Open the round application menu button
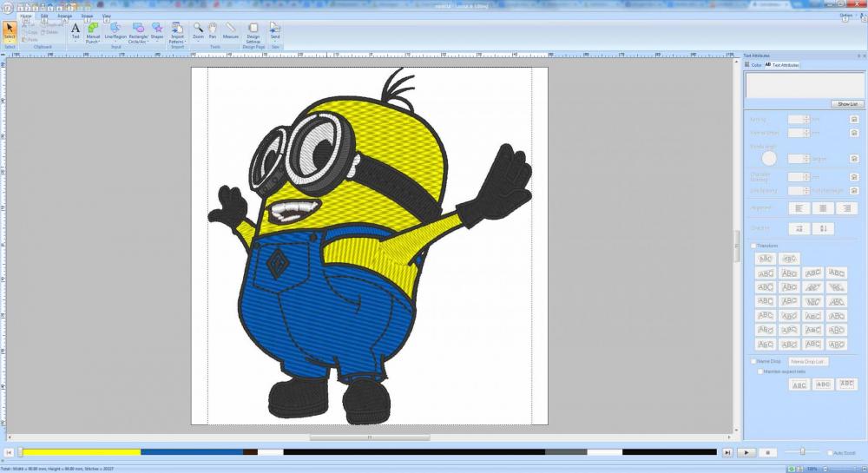The height and width of the screenshot is (473, 868). 7,9
